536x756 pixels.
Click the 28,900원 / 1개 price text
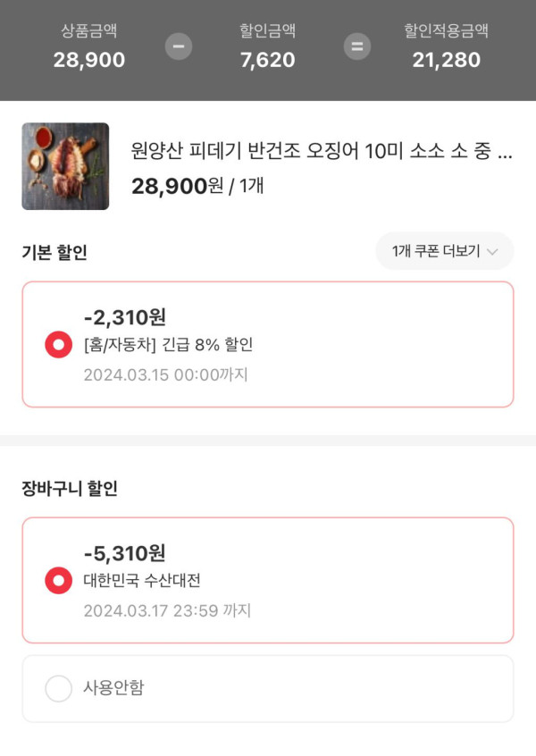click(197, 187)
